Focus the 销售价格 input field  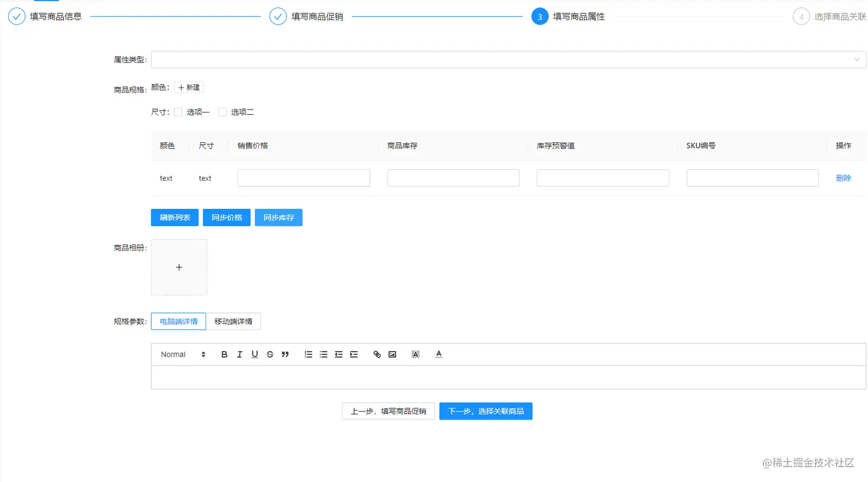tap(304, 178)
